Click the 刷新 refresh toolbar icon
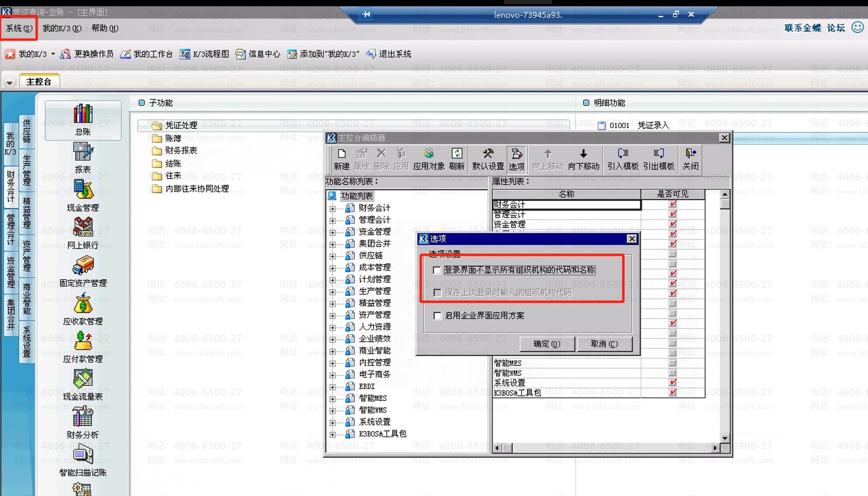 [x=457, y=159]
